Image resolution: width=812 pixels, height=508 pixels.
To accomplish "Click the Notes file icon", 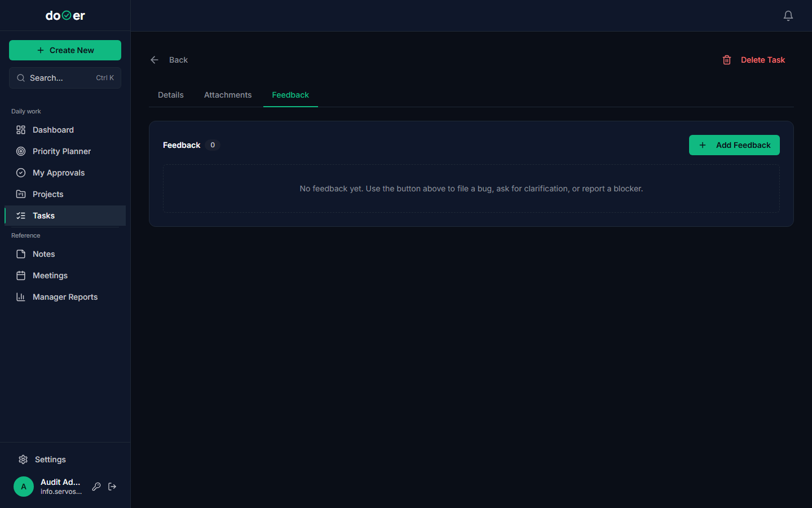I will pyautogui.click(x=21, y=254).
